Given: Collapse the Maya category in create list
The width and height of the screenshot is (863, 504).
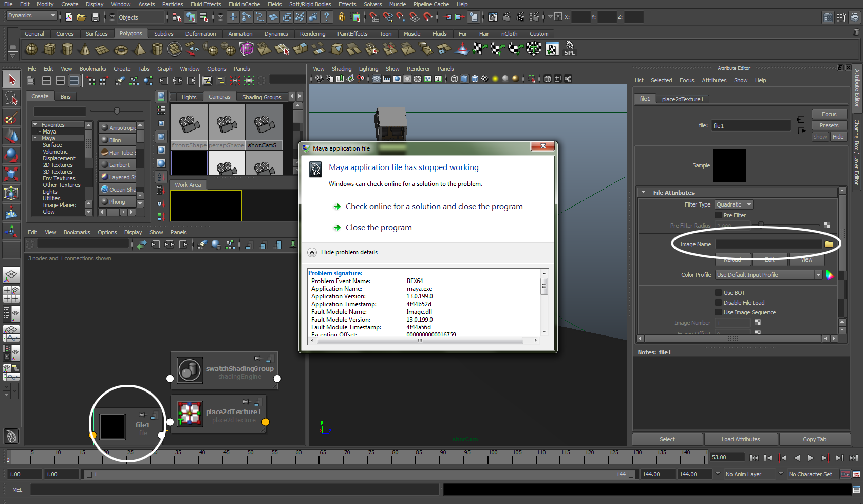Looking at the screenshot, I should coord(35,138).
